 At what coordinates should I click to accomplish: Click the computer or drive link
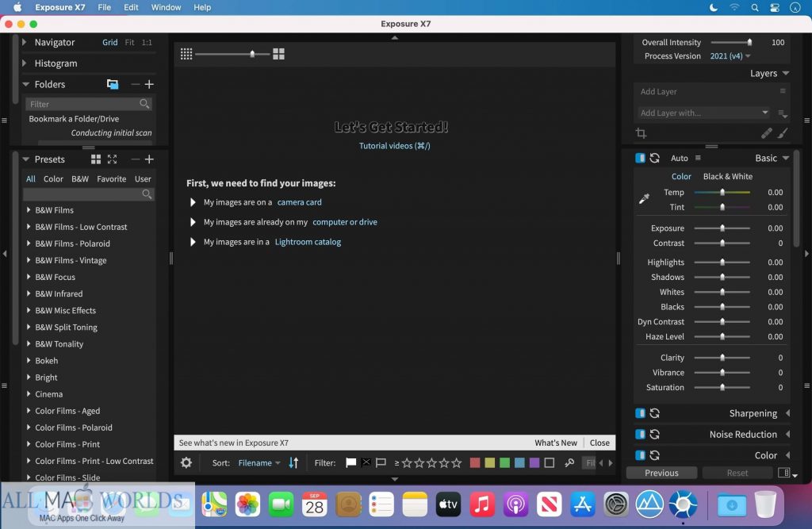click(x=345, y=222)
